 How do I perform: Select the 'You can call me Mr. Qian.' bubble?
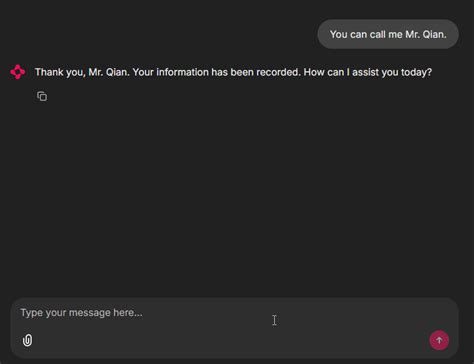point(388,34)
